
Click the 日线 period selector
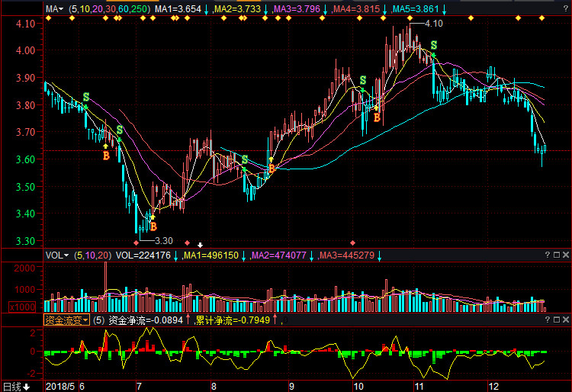pyautogui.click(x=16, y=386)
